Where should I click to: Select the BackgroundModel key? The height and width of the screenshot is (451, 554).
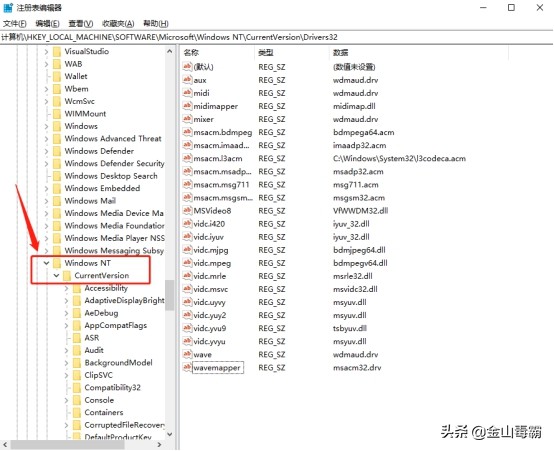(x=118, y=363)
